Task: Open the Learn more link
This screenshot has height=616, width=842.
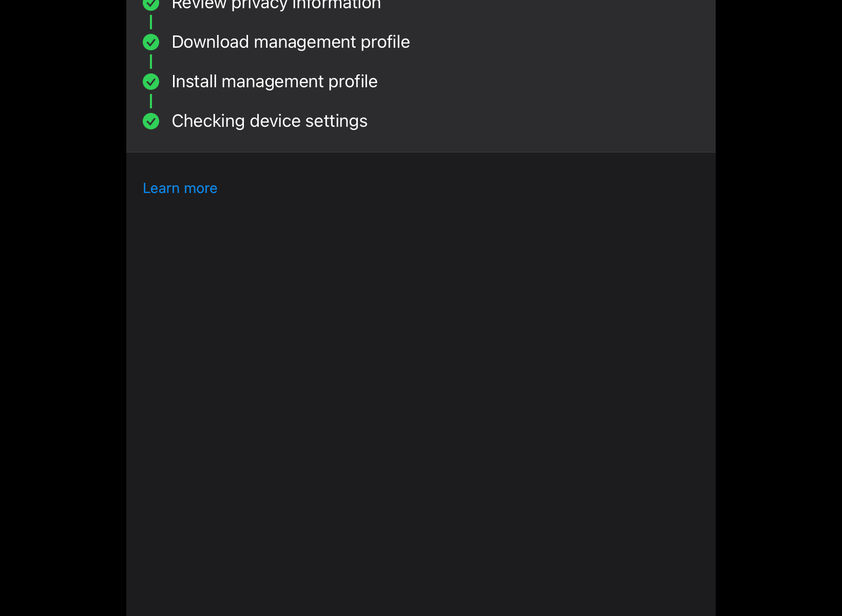Action: (x=180, y=188)
